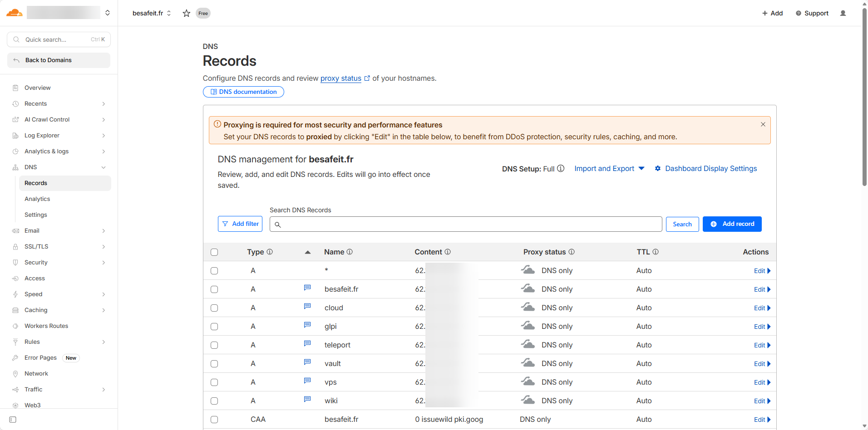868x430 pixels.
Task: Click the DNS Setup Full info icon
Action: tap(561, 168)
